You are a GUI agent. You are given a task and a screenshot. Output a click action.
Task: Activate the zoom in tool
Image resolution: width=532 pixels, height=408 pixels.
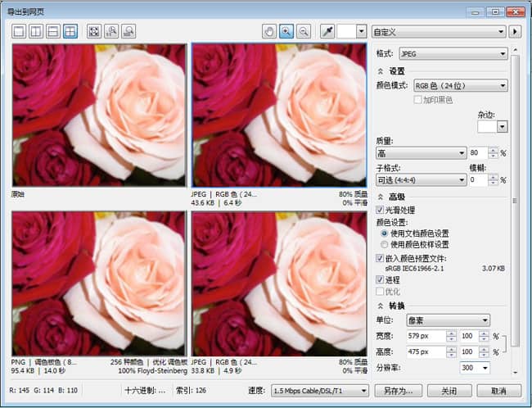coord(286,32)
